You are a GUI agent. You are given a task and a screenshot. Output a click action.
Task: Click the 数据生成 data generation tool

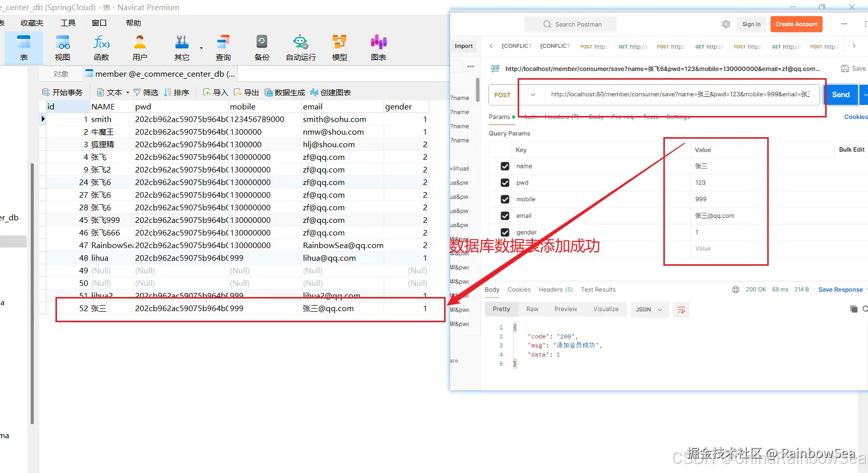(x=285, y=92)
